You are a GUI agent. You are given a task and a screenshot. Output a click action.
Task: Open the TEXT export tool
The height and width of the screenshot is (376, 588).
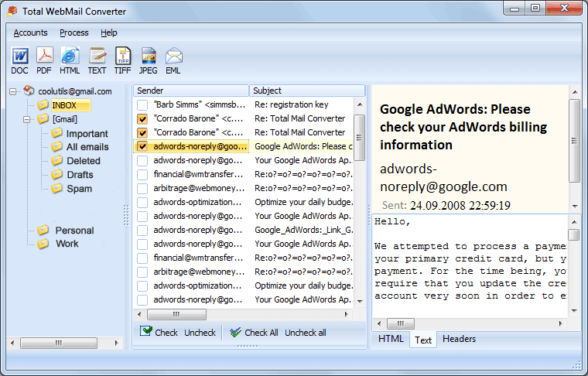(97, 60)
